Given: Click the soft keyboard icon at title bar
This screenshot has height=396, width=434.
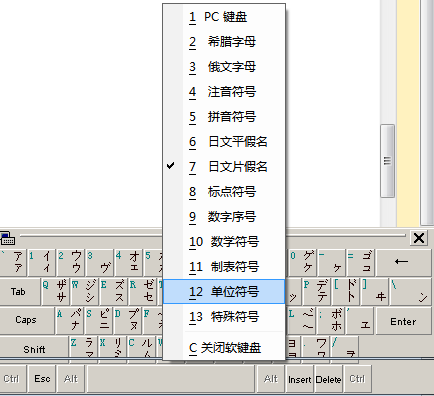Looking at the screenshot, I should click(8, 238).
